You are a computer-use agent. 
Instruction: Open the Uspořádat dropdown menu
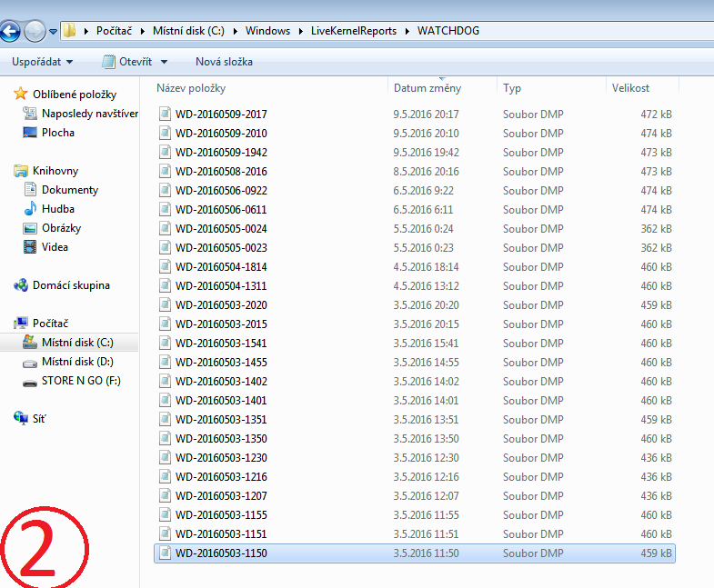tap(43, 62)
